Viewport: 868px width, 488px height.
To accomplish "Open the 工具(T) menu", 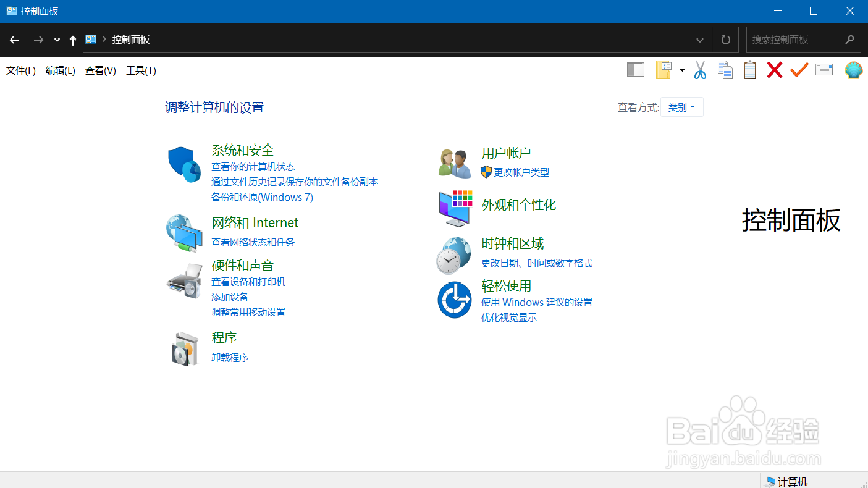I will (140, 70).
